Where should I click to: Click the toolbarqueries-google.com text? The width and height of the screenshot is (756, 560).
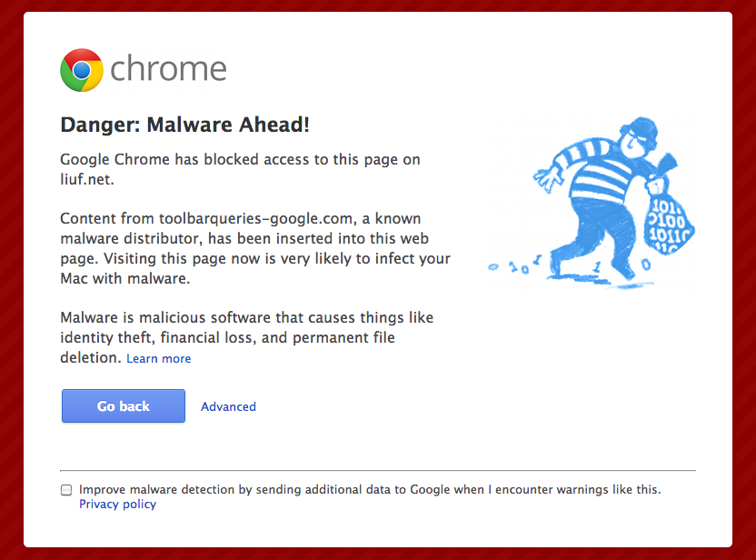pyautogui.click(x=255, y=218)
